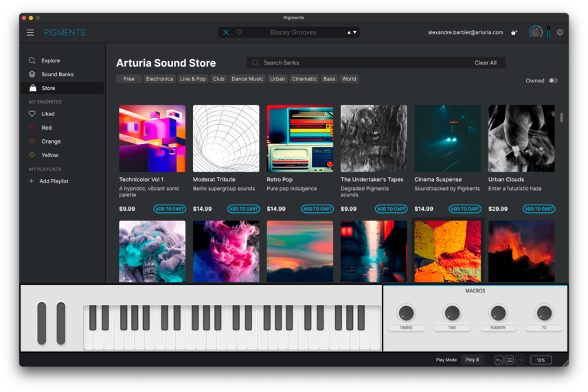Click the undo arrow icon in the status bar
Viewport: 588px width, 392px height.
[x=499, y=360]
